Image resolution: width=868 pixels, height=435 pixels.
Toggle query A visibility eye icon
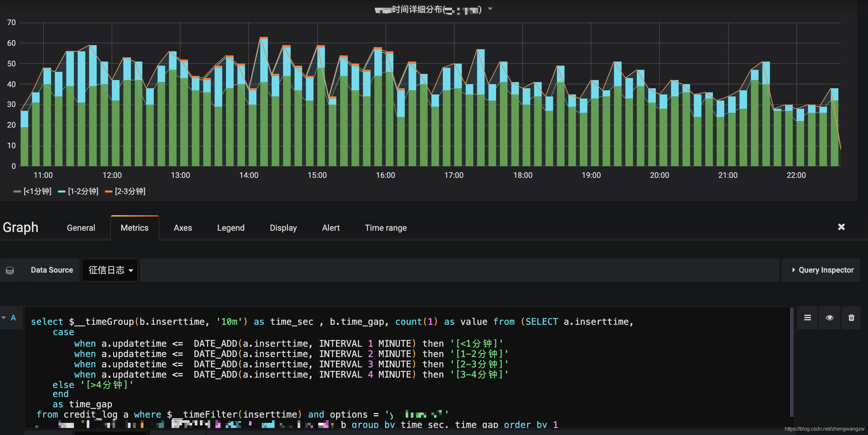click(829, 317)
